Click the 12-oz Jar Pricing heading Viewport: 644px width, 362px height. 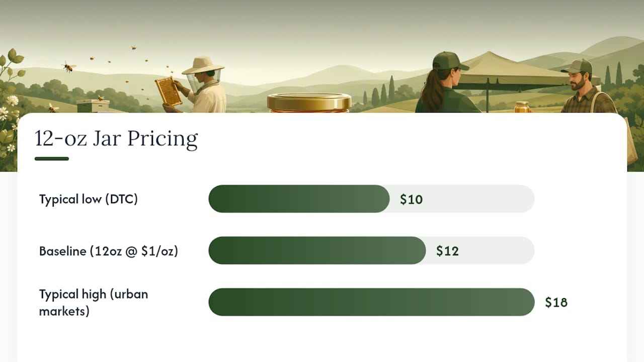coord(116,139)
